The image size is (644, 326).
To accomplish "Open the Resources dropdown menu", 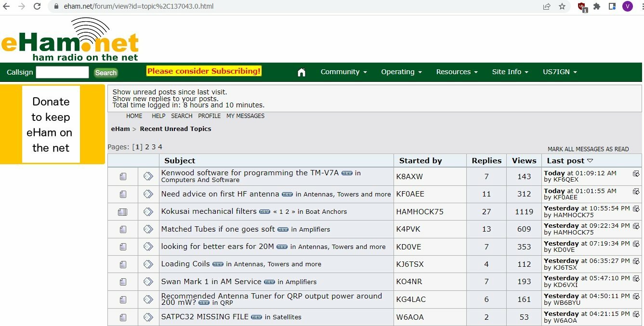I will click(456, 72).
